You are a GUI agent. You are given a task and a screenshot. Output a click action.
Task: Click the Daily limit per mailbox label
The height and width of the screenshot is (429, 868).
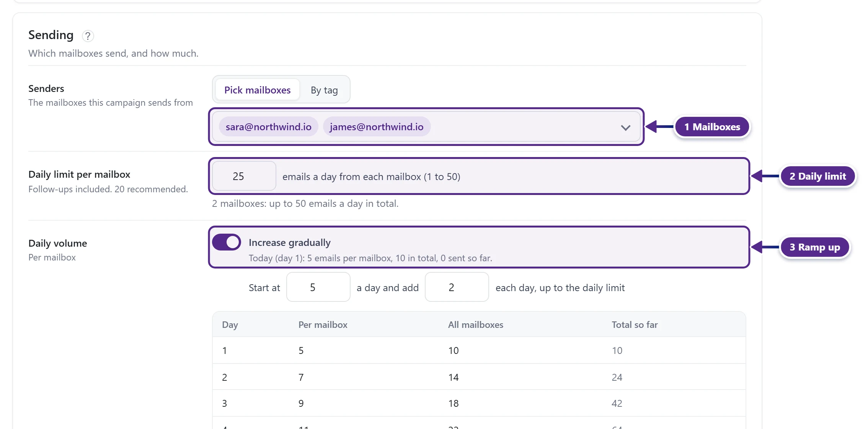pos(79,174)
